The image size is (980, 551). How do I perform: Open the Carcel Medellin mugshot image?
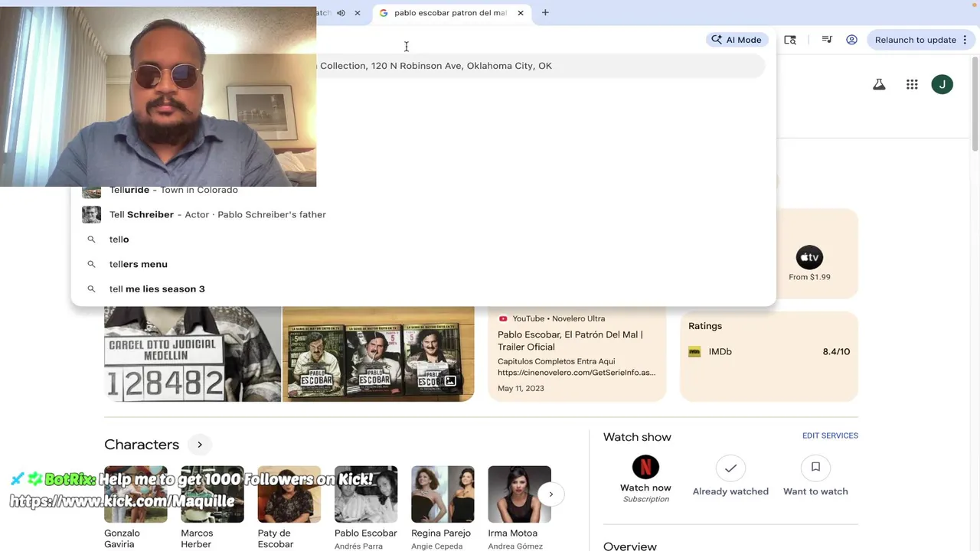(193, 354)
